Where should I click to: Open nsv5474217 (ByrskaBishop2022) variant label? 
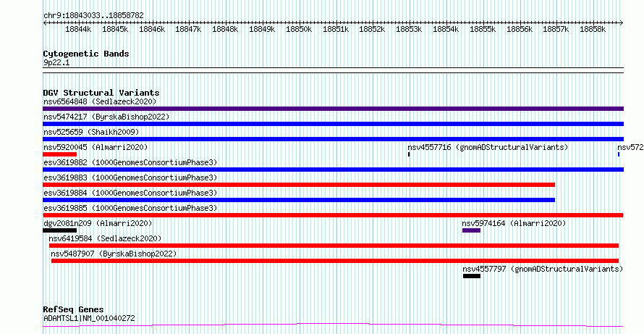(106, 117)
